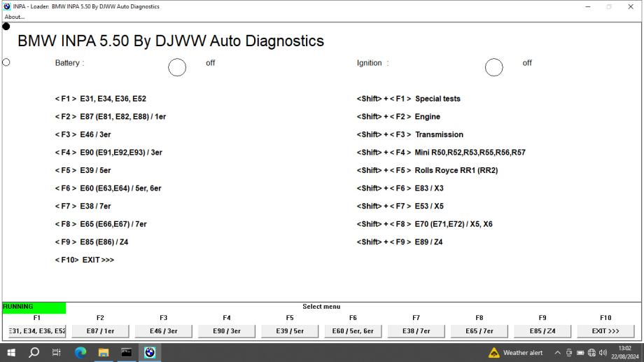Click the <F3> E46 / 3er line
Screen dimensions: 644x362
[83, 134]
